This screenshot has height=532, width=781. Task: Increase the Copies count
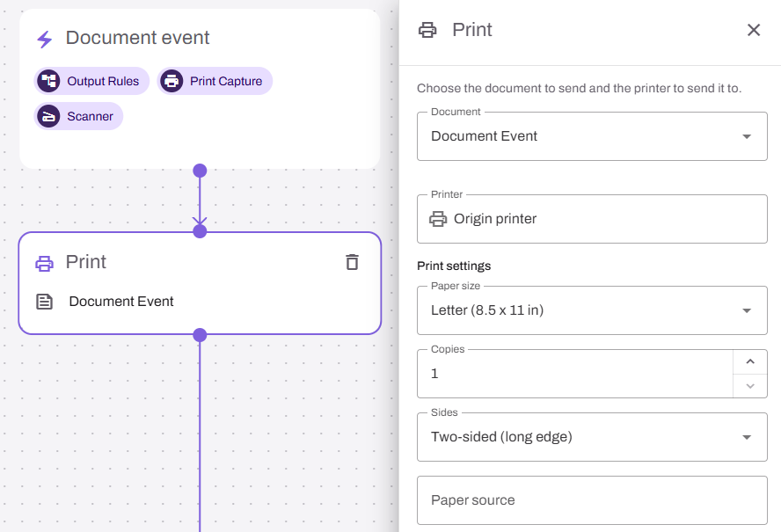point(750,361)
